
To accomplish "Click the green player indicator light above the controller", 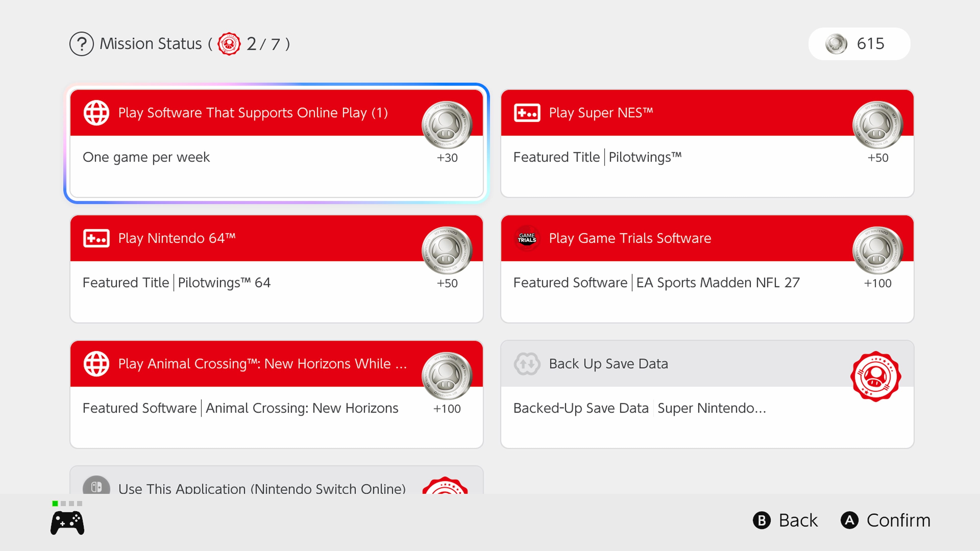I will pyautogui.click(x=55, y=504).
